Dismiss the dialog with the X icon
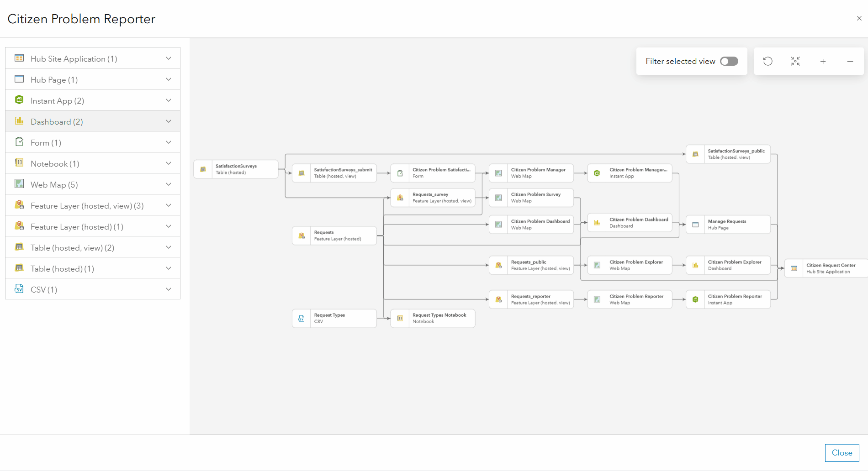The width and height of the screenshot is (868, 471). pos(859,18)
